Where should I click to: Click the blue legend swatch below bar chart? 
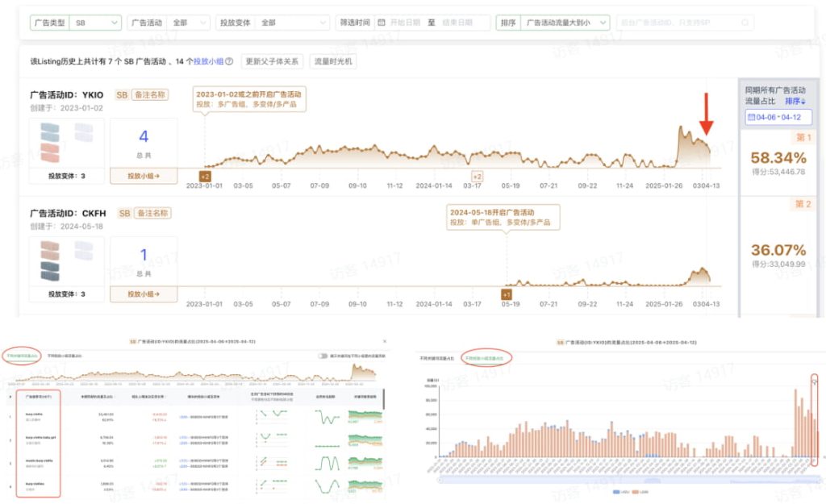pyautogui.click(x=617, y=492)
